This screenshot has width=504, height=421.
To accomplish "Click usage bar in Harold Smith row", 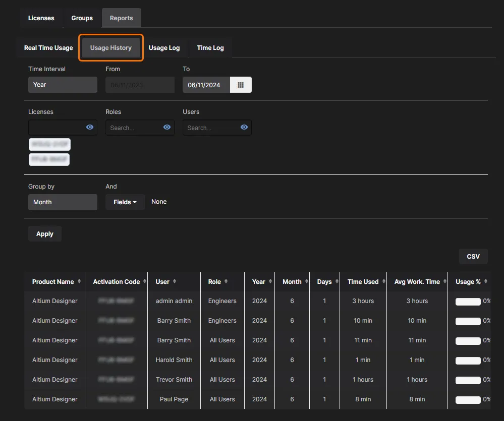I will [x=468, y=360].
